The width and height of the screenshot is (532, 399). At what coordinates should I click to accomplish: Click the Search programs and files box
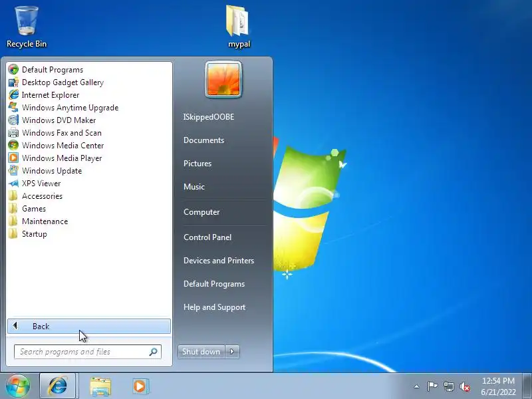click(x=88, y=352)
